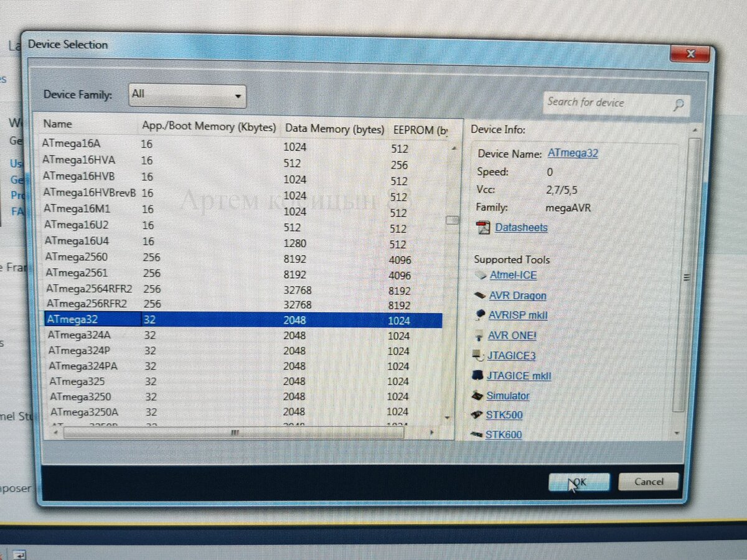Select the ATmega2561 row
747x560 pixels.
(x=242, y=273)
